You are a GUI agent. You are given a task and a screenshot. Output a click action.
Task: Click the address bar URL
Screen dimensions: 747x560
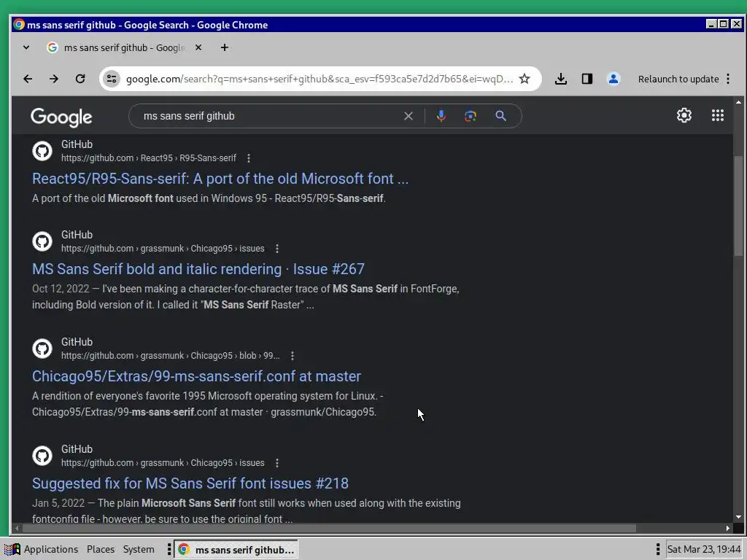[x=320, y=79]
